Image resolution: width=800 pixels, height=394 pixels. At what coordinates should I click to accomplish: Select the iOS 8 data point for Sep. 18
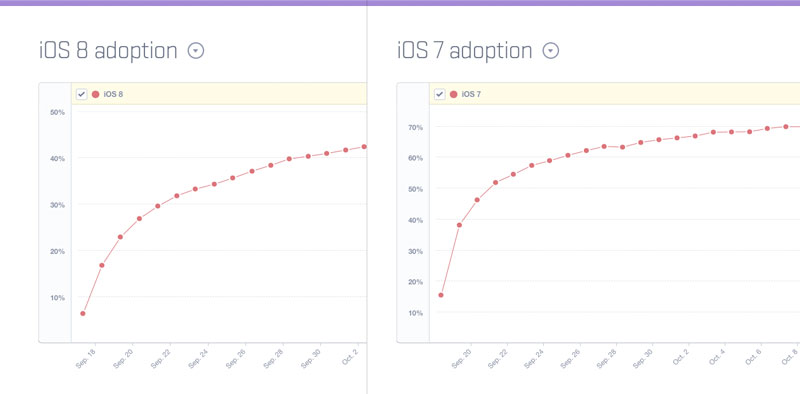[x=102, y=265]
